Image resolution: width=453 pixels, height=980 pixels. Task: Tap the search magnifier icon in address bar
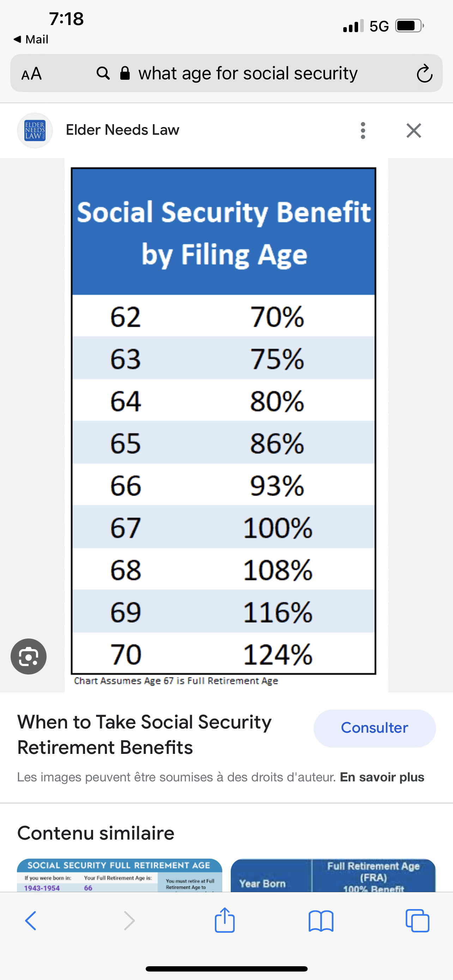click(103, 73)
